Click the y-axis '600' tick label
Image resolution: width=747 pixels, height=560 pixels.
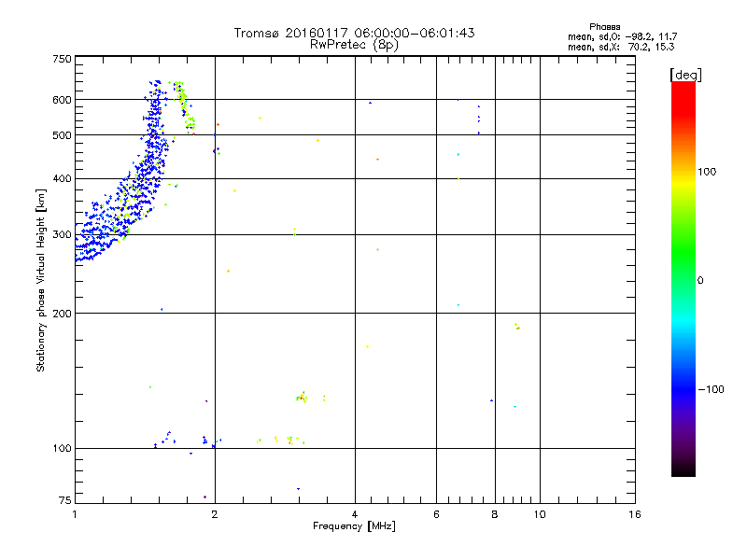coord(62,100)
